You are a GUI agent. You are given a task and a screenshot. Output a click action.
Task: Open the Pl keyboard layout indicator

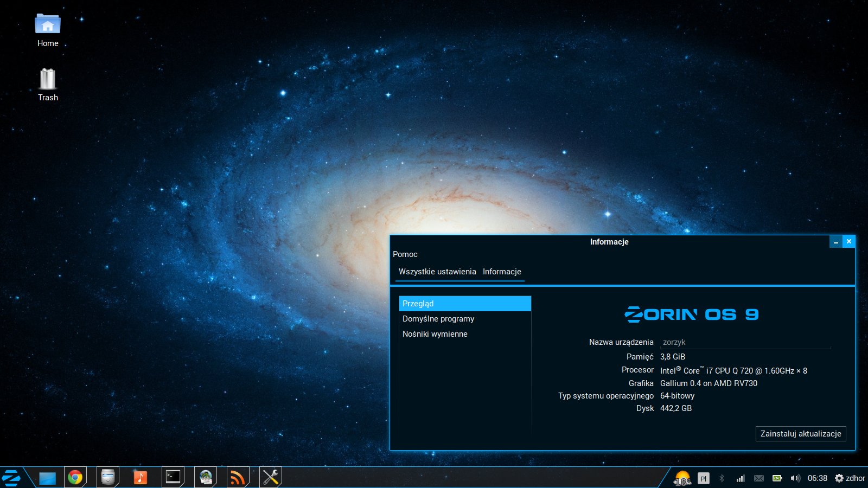pyautogui.click(x=704, y=478)
